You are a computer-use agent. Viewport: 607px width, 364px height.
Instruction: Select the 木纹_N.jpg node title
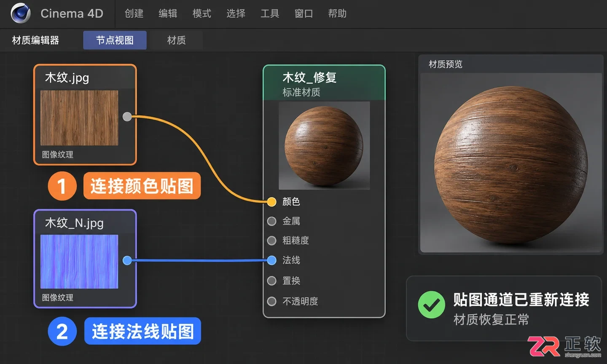(74, 222)
